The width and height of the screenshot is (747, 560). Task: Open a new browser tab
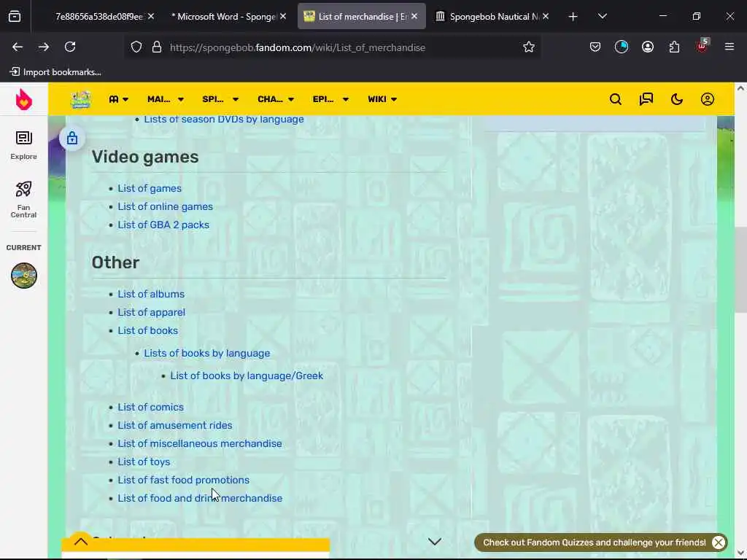click(x=573, y=17)
